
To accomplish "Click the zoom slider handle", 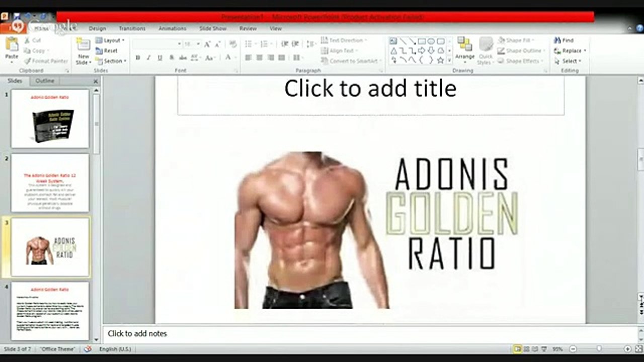I will [x=599, y=349].
